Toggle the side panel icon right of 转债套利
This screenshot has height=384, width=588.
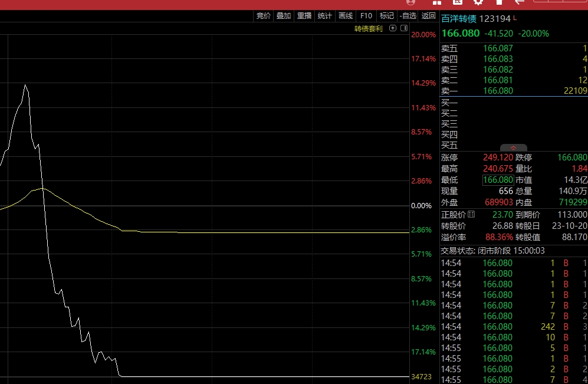[404, 28]
